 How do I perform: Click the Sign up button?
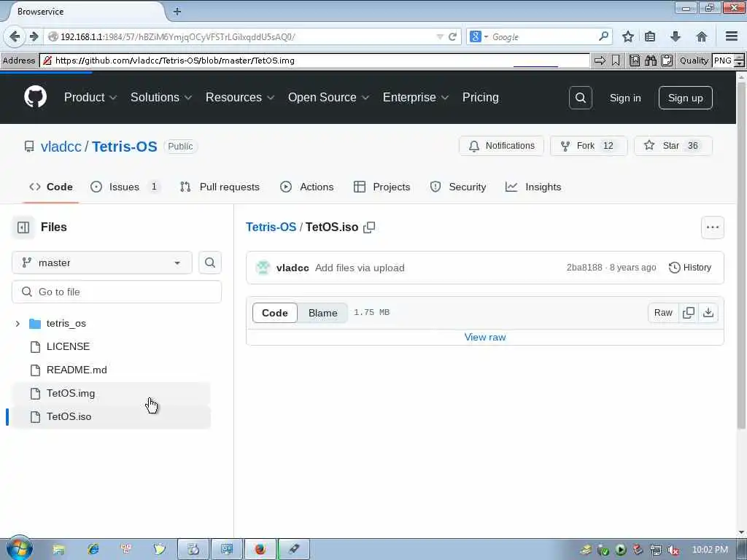pyautogui.click(x=685, y=98)
